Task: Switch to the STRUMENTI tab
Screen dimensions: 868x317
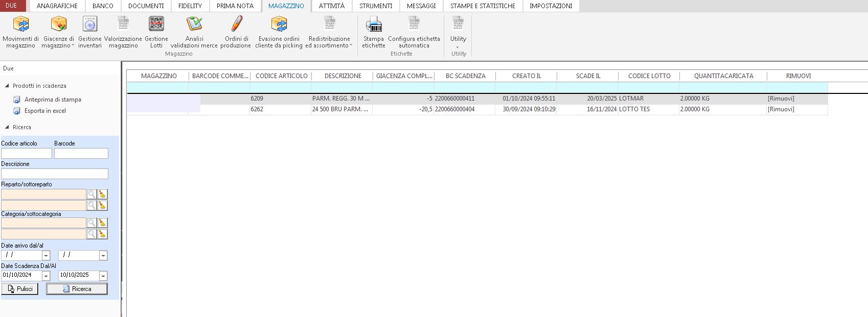Action: (376, 6)
